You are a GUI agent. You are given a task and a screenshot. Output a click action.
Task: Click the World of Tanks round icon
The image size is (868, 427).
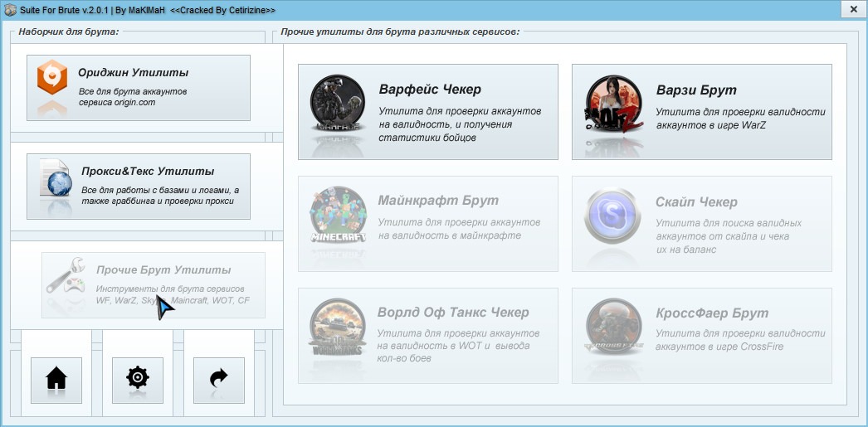pos(337,327)
